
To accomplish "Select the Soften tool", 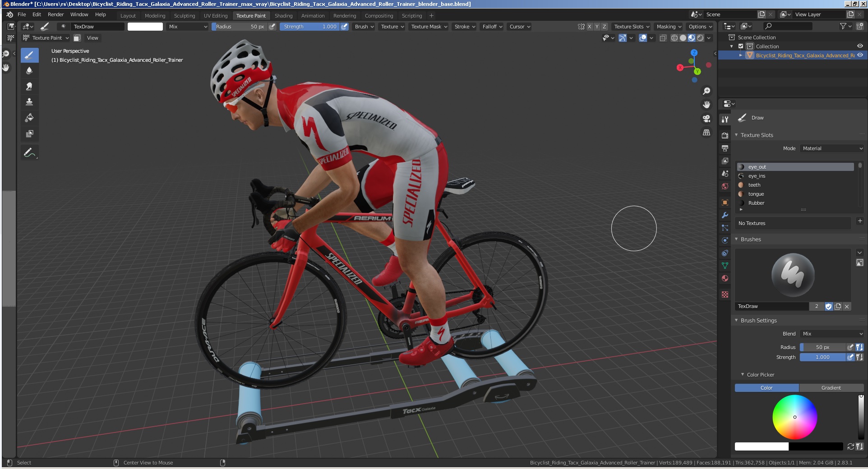I will tap(29, 70).
